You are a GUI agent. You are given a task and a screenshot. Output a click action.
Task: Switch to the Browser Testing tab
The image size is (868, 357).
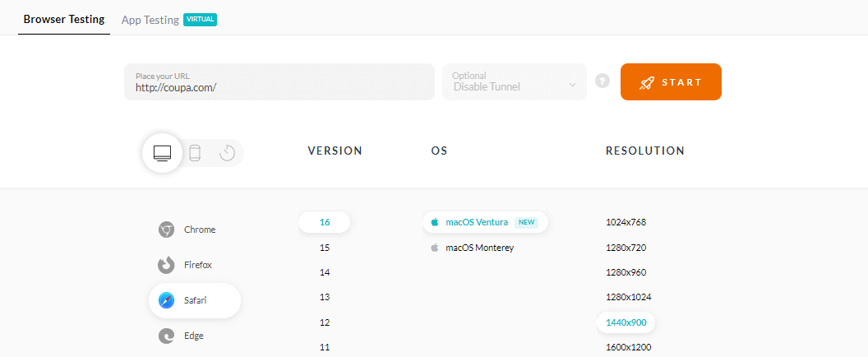[64, 20]
